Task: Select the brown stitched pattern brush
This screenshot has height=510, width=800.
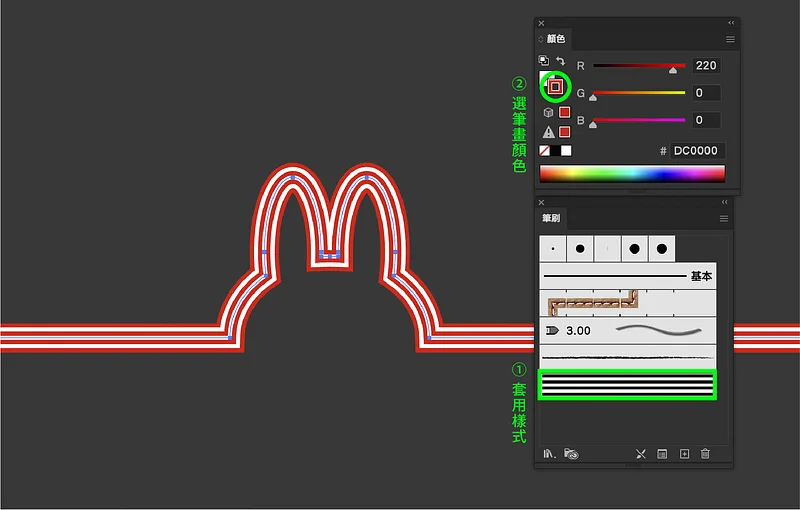Action: pyautogui.click(x=628, y=303)
